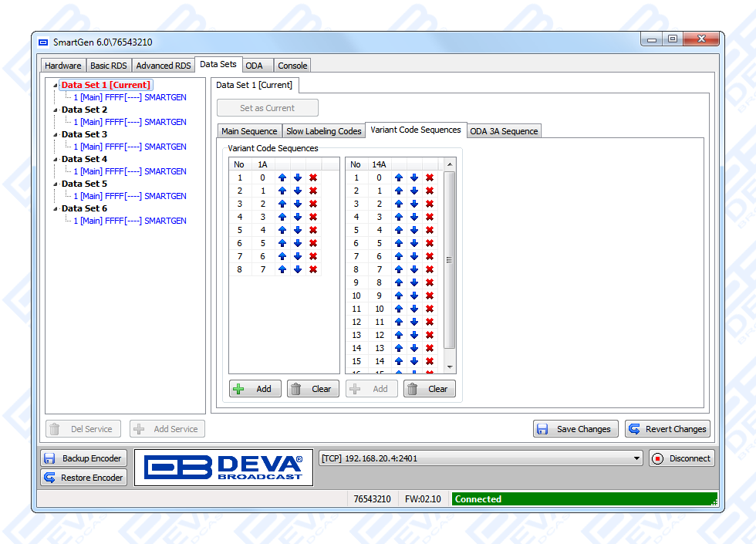The image size is (756, 544).
Task: Click the DEVA Broadcast logo
Action: tap(224, 468)
